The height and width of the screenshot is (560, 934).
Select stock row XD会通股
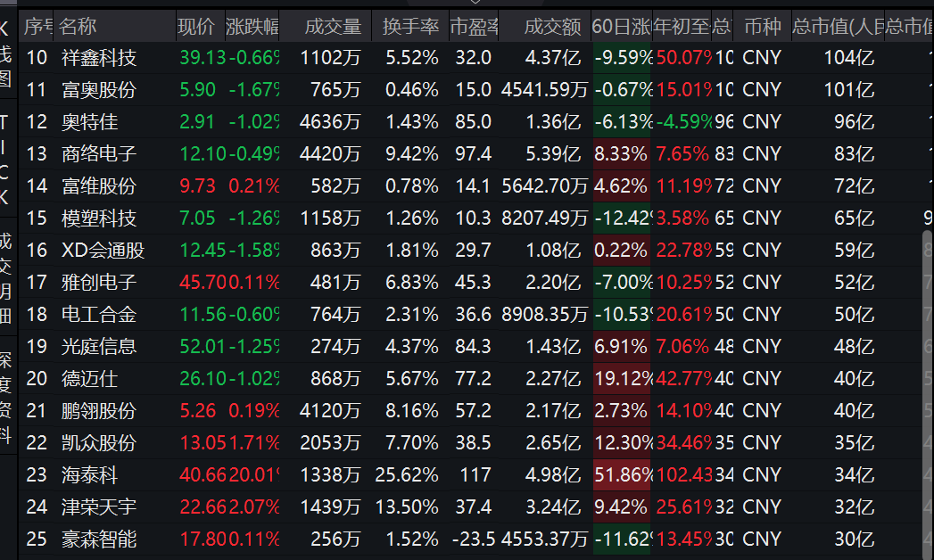[x=476, y=251]
